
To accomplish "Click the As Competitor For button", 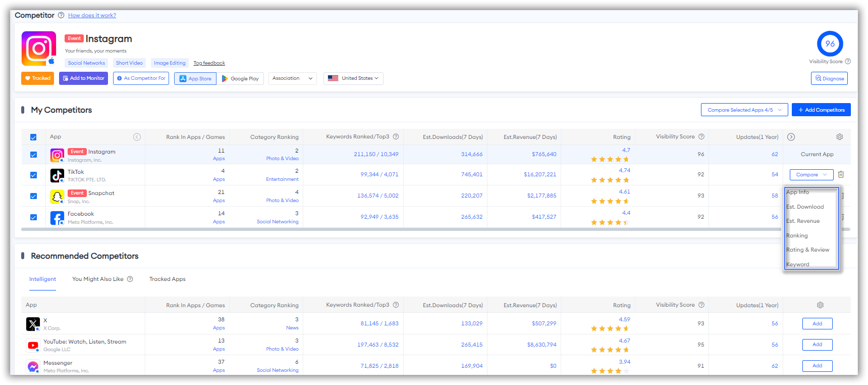I will (141, 78).
